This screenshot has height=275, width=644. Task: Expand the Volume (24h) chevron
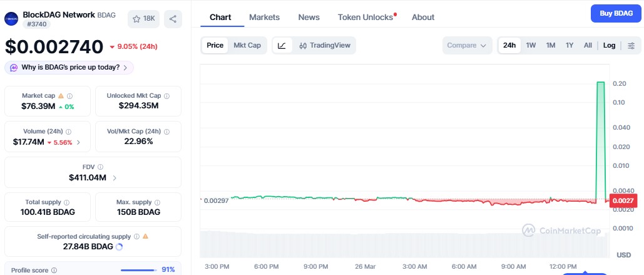pyautogui.click(x=78, y=143)
